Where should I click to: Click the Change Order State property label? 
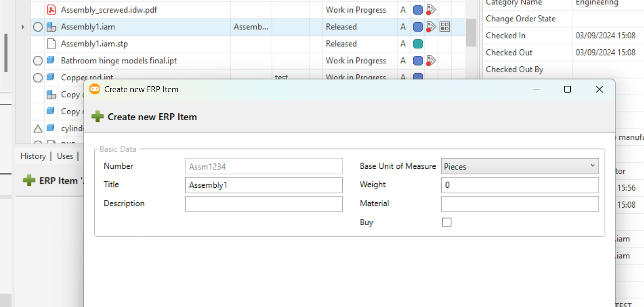(x=521, y=19)
